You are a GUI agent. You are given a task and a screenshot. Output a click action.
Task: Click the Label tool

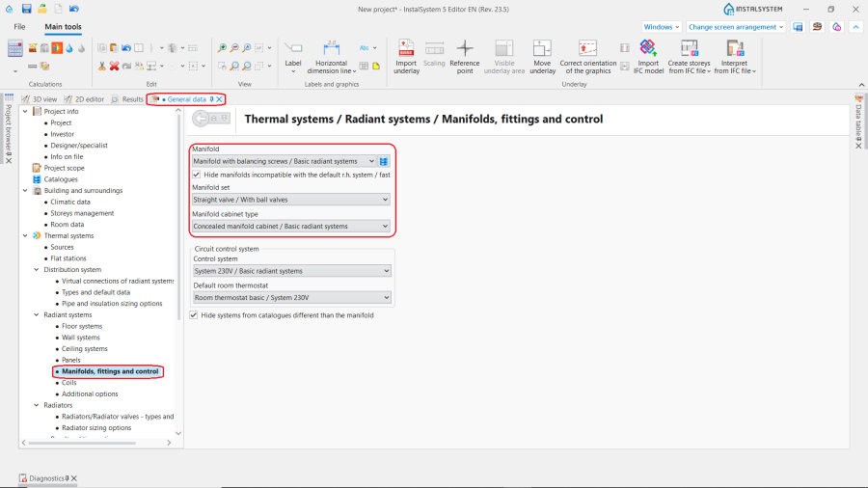pyautogui.click(x=293, y=57)
